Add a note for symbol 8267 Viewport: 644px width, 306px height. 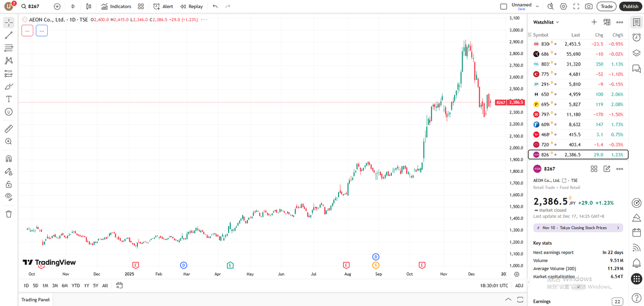pyautogui.click(x=607, y=169)
